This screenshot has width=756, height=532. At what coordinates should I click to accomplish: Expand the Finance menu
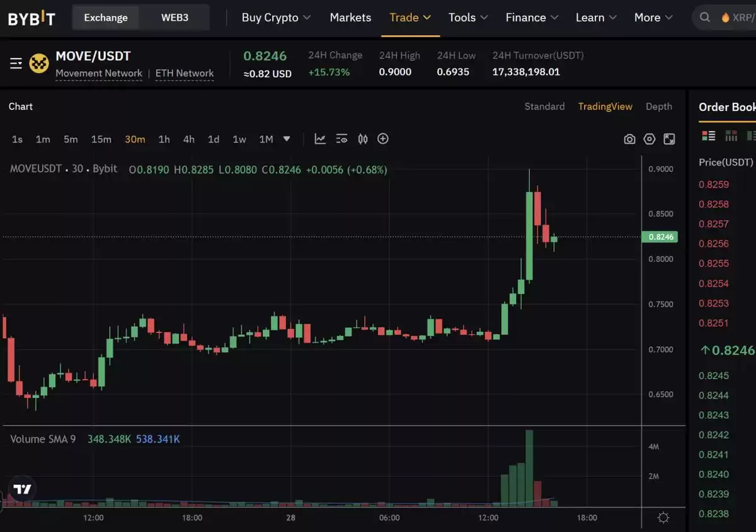[x=532, y=18]
